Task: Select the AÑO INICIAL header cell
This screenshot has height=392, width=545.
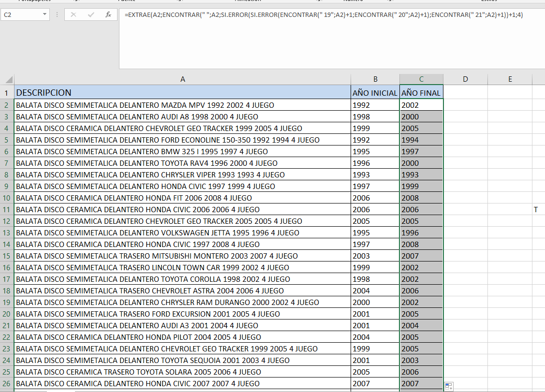Action: [x=375, y=92]
